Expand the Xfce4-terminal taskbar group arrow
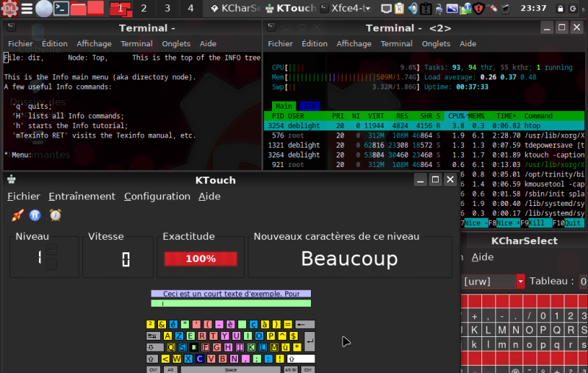The height and width of the screenshot is (373, 588). (367, 8)
